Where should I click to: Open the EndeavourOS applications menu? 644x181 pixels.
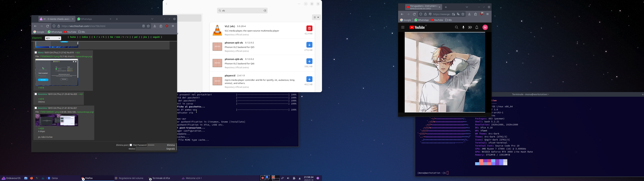click(x=11, y=178)
